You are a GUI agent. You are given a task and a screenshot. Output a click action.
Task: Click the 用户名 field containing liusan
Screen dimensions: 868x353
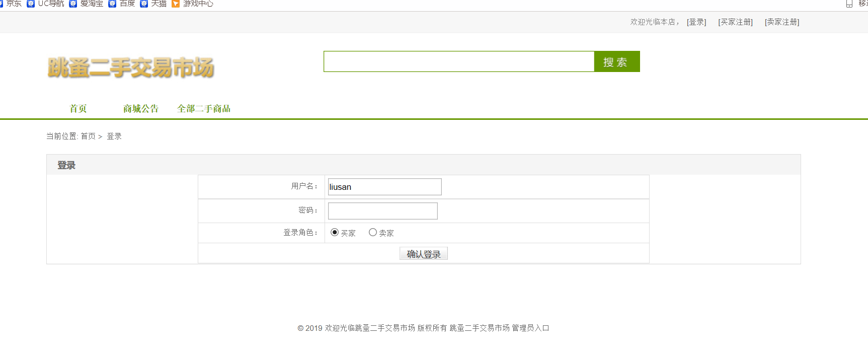(x=384, y=187)
